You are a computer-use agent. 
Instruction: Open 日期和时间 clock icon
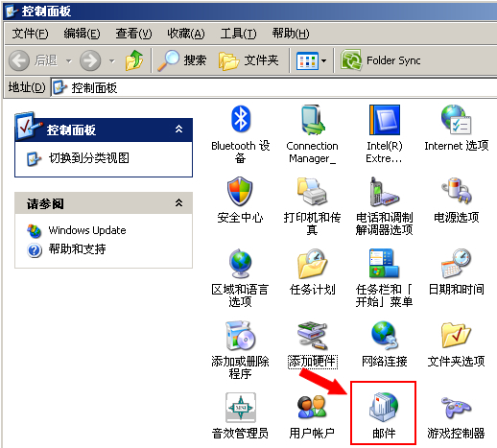pyautogui.click(x=457, y=264)
